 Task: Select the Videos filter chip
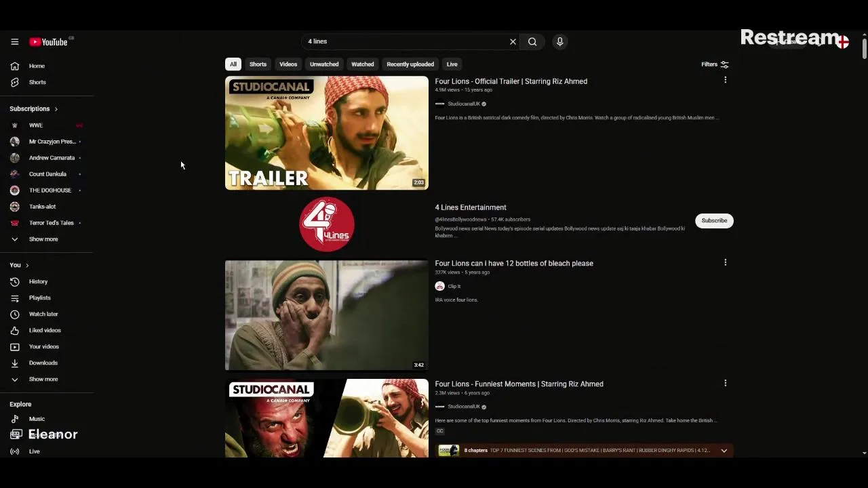[x=288, y=64]
